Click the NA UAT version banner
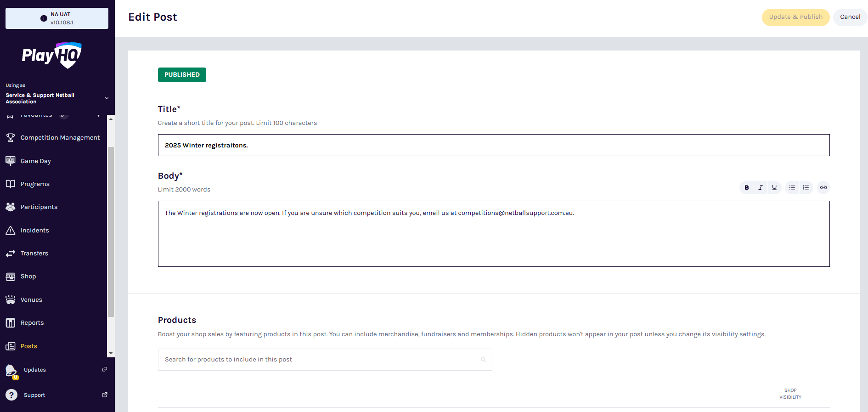 pyautogui.click(x=57, y=18)
